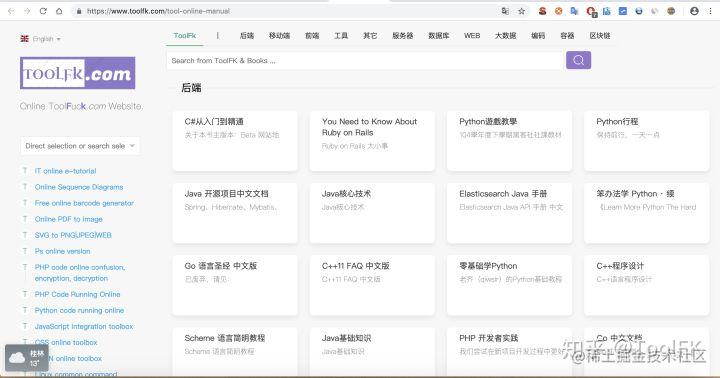Screen dimensions: 720x378
Task: Expand the Direct selection or search select box
Action: pos(80,146)
